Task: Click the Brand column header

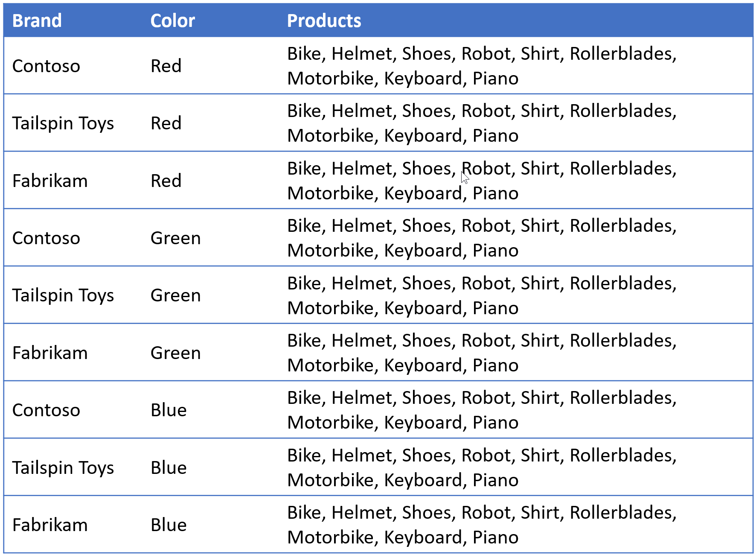Action: [x=37, y=20]
